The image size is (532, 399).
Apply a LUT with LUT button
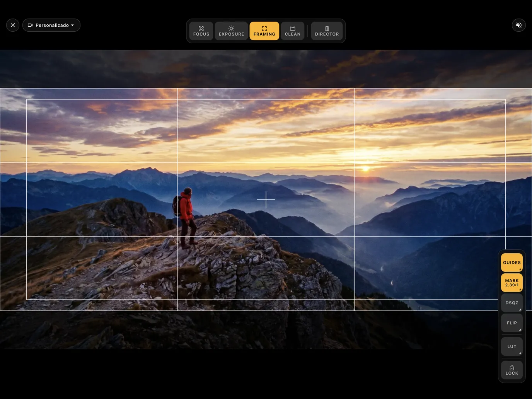(x=512, y=346)
